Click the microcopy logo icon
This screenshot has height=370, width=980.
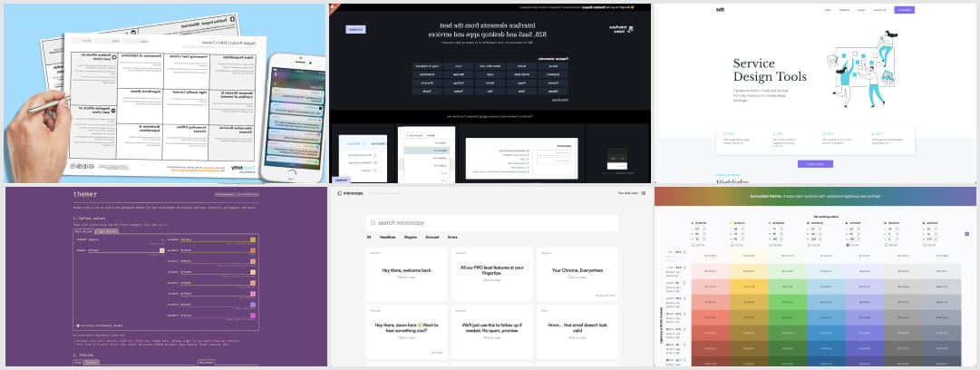[340, 193]
